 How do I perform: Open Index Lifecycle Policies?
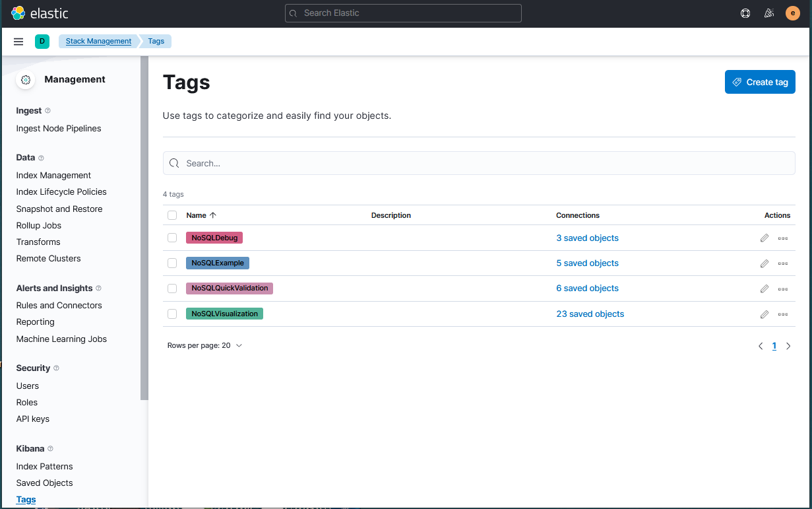tap(61, 192)
